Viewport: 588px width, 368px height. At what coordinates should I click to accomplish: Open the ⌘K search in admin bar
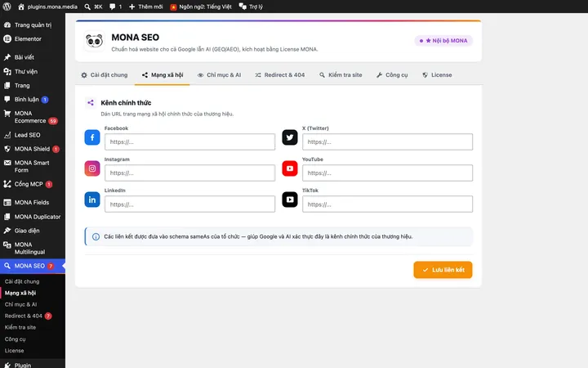tap(93, 7)
